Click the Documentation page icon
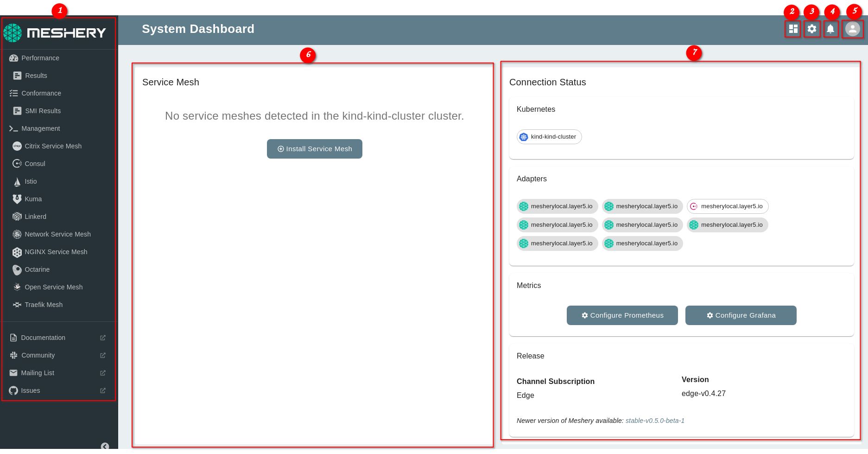868x454 pixels. (x=13, y=338)
